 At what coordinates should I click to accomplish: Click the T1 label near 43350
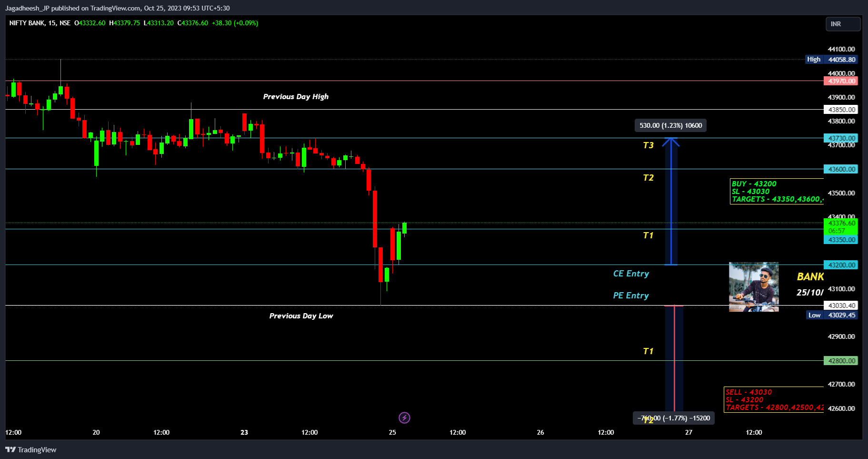pos(648,235)
